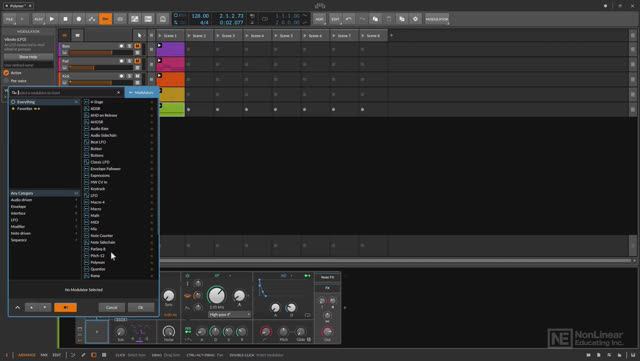The height and width of the screenshot is (361, 640).
Task: Select Any Category filter
Action: tap(44, 193)
